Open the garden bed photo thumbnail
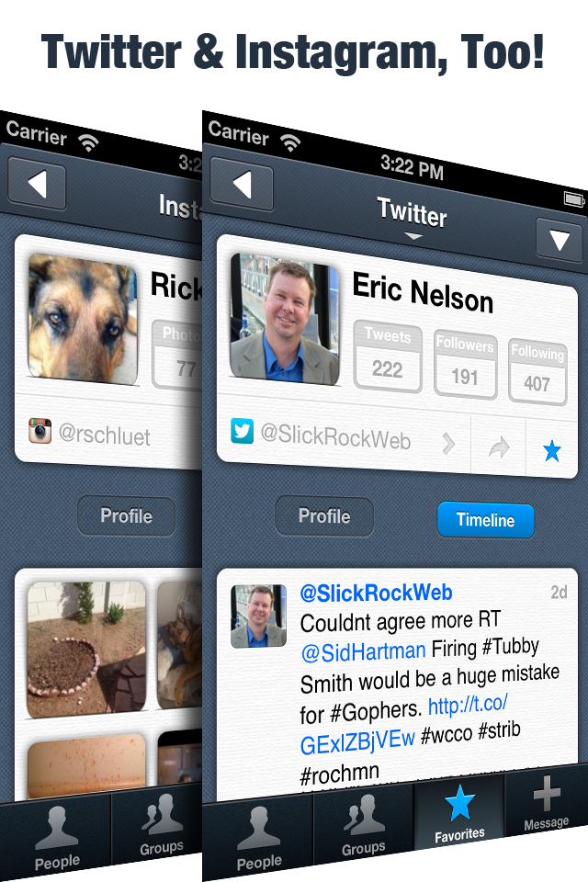The height and width of the screenshot is (882, 588). coord(87,650)
